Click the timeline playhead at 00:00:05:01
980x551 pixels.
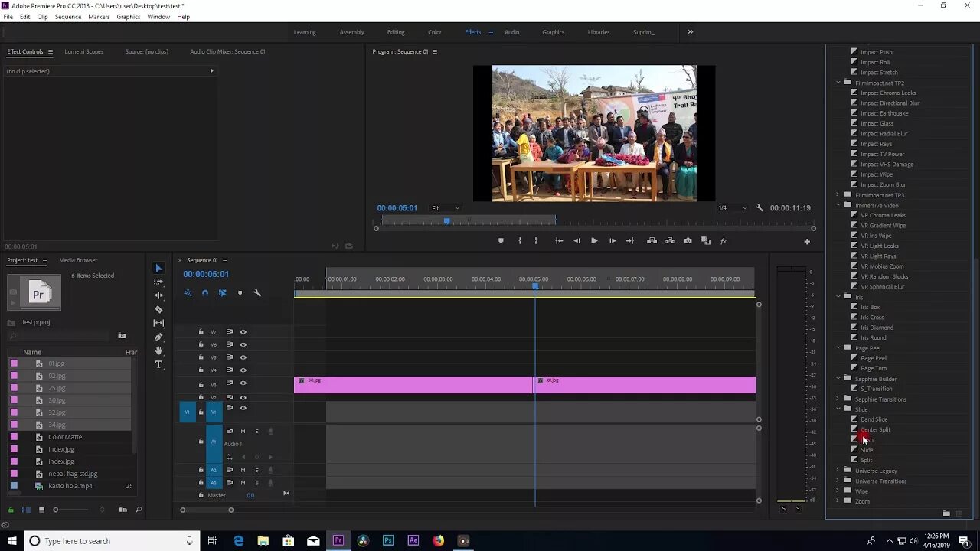click(x=535, y=286)
